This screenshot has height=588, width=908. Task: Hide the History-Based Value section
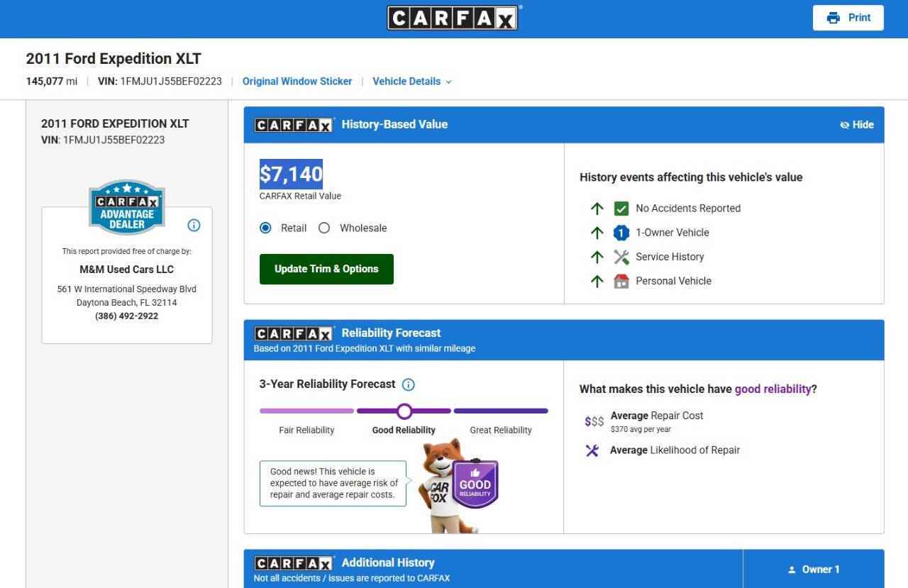point(857,125)
